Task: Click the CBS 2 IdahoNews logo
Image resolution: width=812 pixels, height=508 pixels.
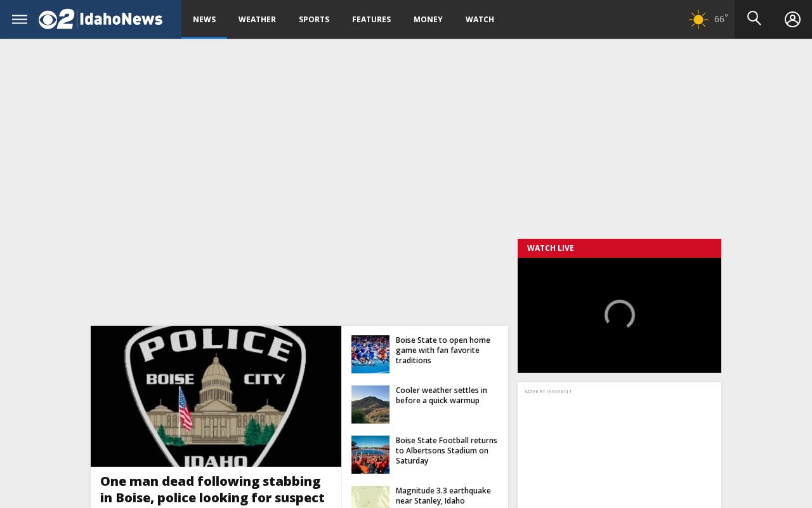Action: coord(100,19)
